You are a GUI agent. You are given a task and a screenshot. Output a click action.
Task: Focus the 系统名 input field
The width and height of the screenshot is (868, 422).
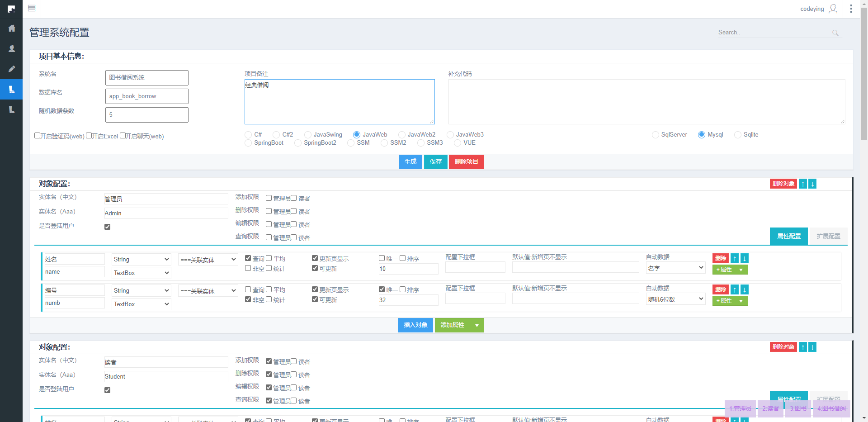tap(147, 78)
